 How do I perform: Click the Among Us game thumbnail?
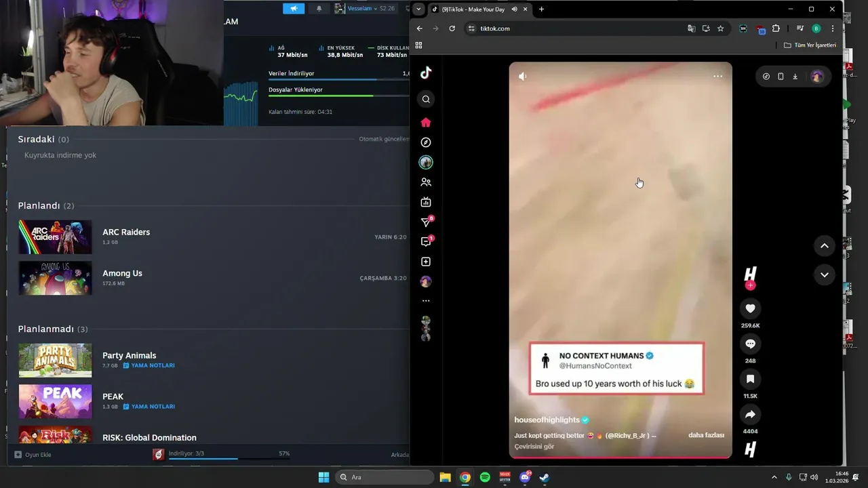tap(55, 278)
